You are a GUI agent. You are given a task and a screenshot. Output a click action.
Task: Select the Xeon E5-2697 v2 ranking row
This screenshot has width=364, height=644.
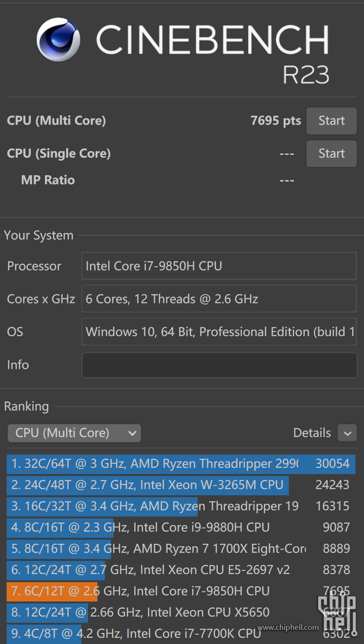click(181, 570)
